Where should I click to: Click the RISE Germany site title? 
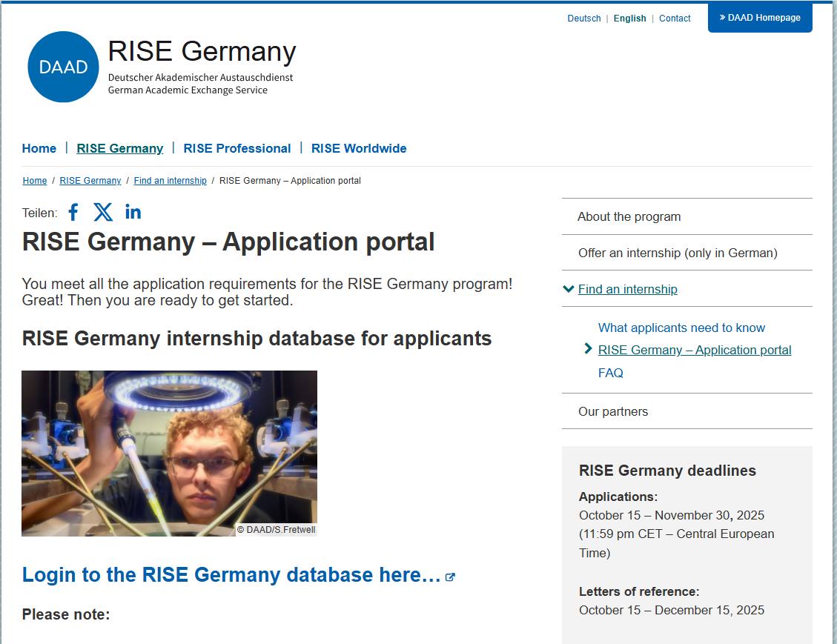pyautogui.click(x=202, y=51)
